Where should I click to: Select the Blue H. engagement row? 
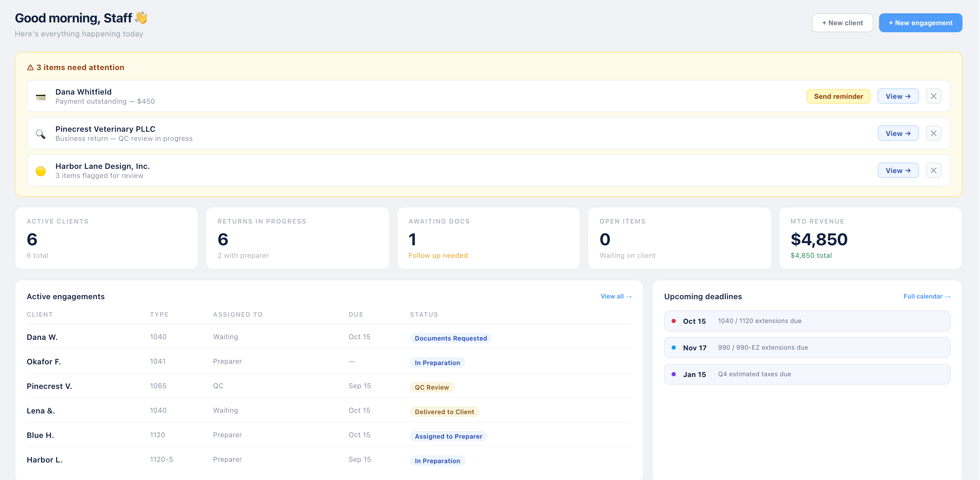[329, 435]
